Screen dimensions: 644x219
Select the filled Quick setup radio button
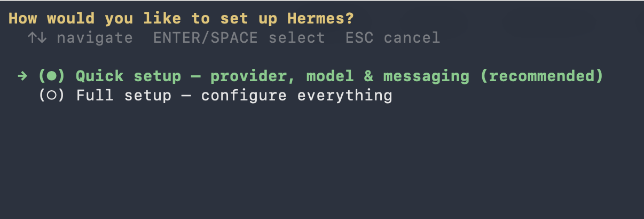point(52,76)
